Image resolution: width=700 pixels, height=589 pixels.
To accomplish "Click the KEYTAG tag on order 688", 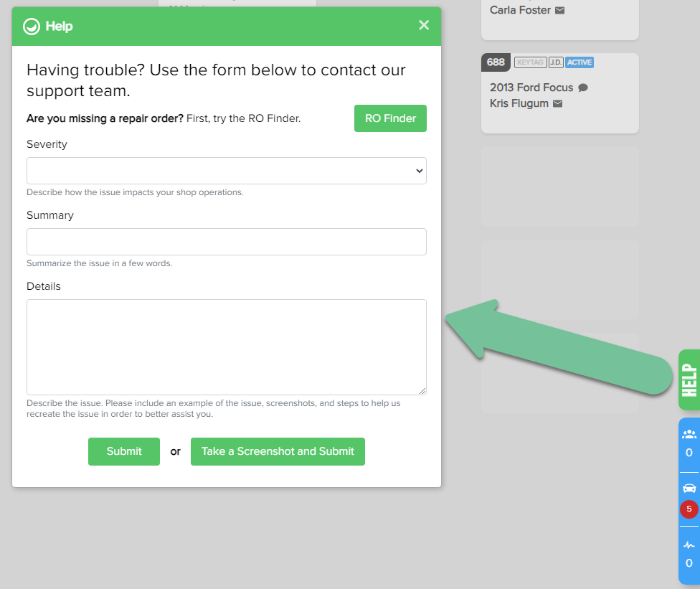I will tap(530, 62).
